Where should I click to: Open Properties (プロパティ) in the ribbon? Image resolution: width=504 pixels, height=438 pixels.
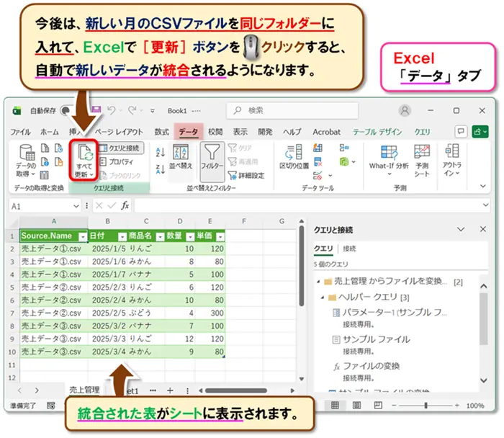pos(117,162)
